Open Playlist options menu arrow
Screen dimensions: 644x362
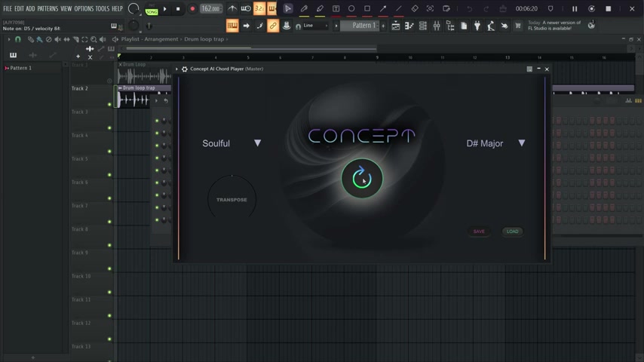pos(8,39)
